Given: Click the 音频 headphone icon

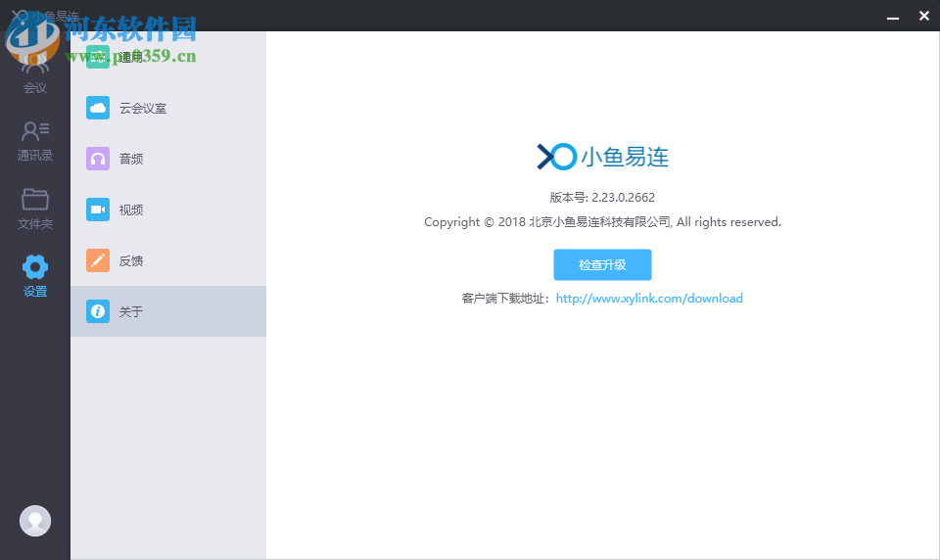Looking at the screenshot, I should (98, 159).
